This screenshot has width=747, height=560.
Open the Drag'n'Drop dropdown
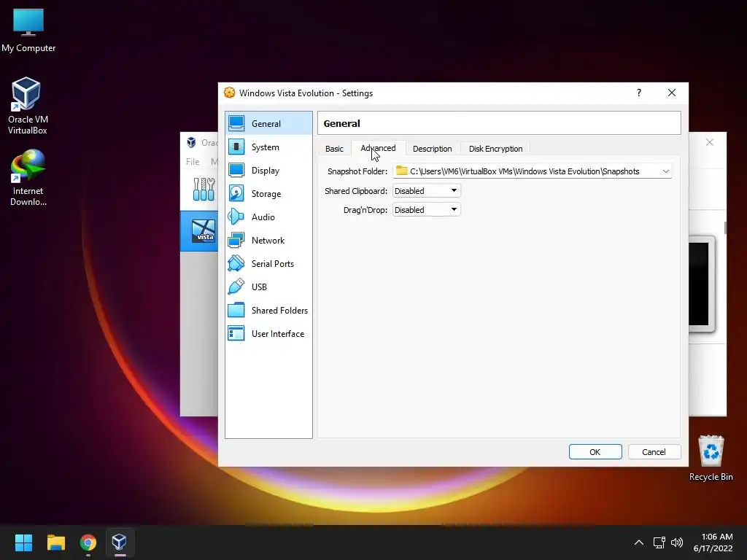426,209
